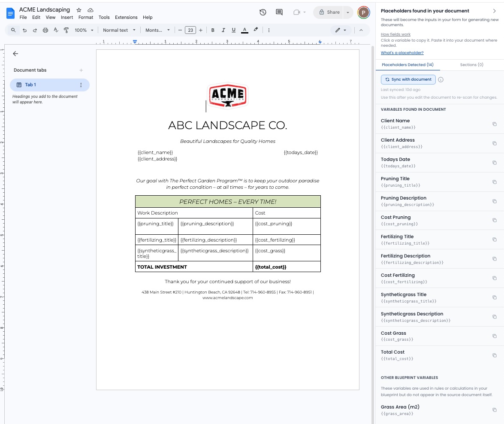Open Tab 1 options menu
This screenshot has width=504, height=424.
point(81,85)
